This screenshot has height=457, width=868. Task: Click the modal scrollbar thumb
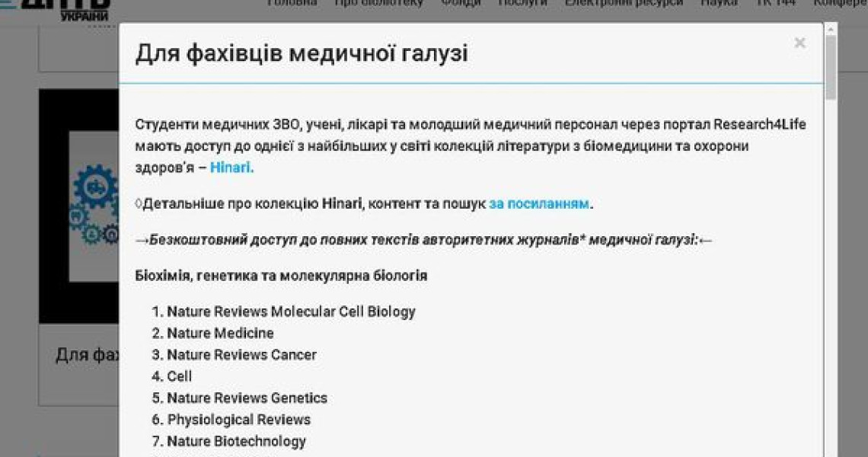831,68
